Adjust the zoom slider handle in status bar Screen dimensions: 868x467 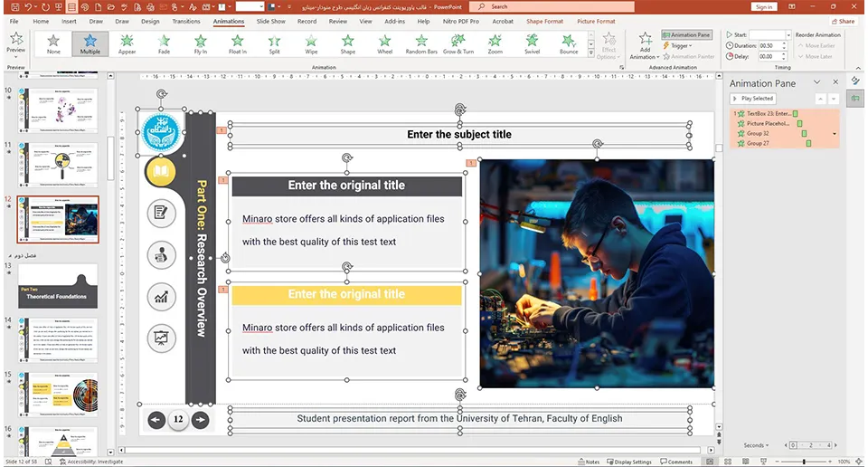pos(804,462)
